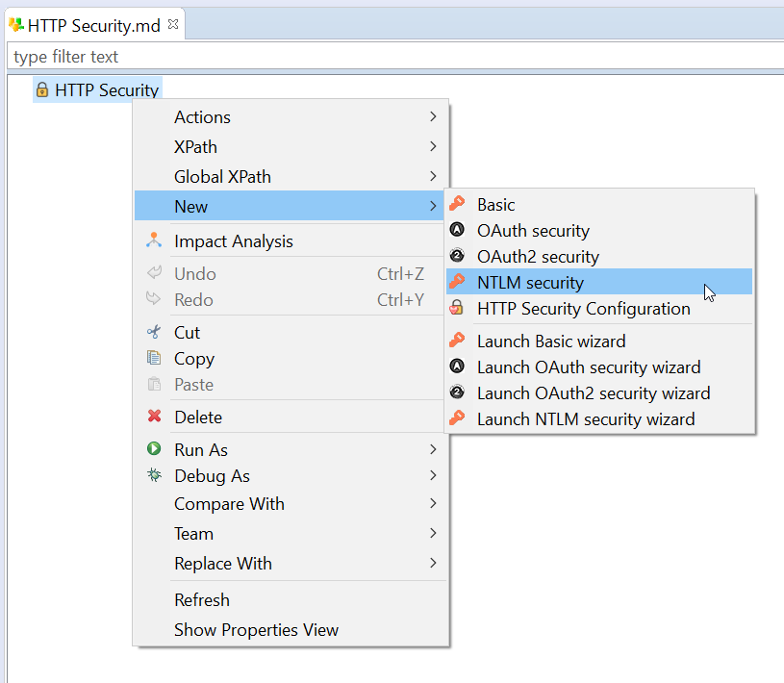
Task: Create a new NTLM security item
Action: (x=599, y=282)
